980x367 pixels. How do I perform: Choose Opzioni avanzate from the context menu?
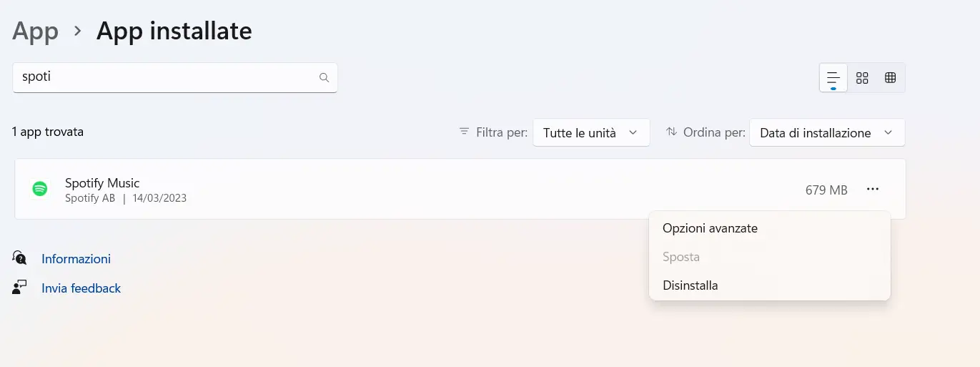point(710,228)
